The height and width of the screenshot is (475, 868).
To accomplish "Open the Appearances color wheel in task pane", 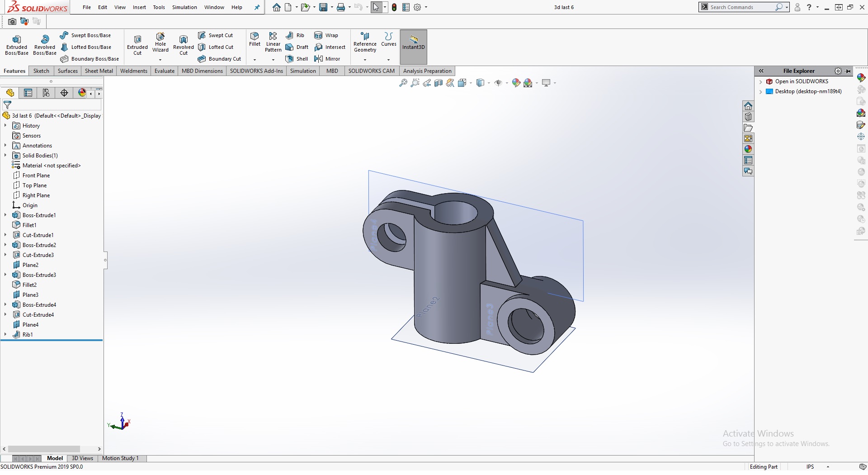I will [x=748, y=149].
